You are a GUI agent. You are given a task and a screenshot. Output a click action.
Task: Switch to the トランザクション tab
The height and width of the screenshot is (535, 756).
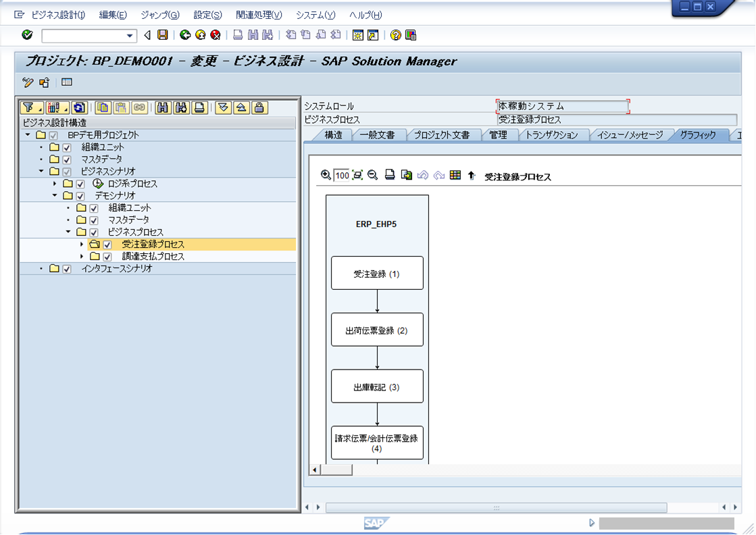[x=551, y=135]
